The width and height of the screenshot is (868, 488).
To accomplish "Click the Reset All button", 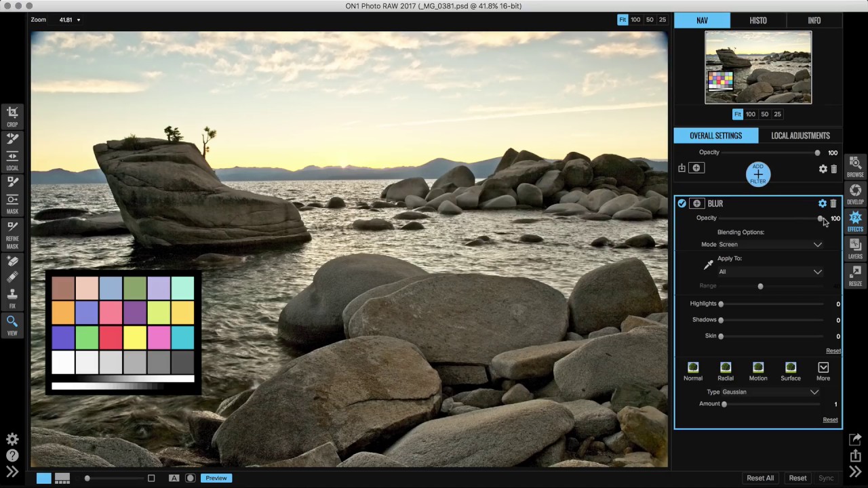I will pyautogui.click(x=760, y=478).
